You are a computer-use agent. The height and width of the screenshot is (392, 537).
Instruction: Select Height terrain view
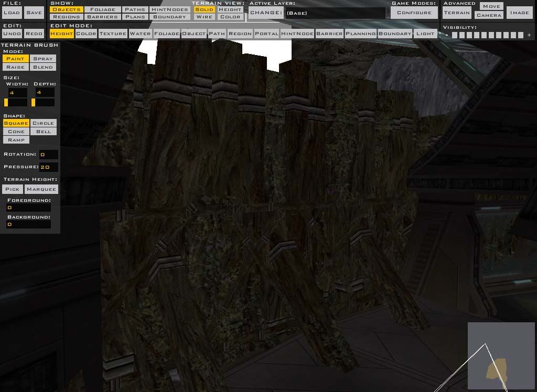tap(230, 9)
